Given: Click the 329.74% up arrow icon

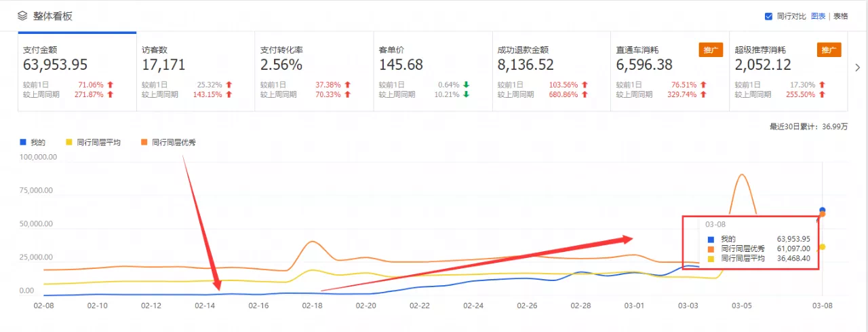Looking at the screenshot, I should pos(703,94).
